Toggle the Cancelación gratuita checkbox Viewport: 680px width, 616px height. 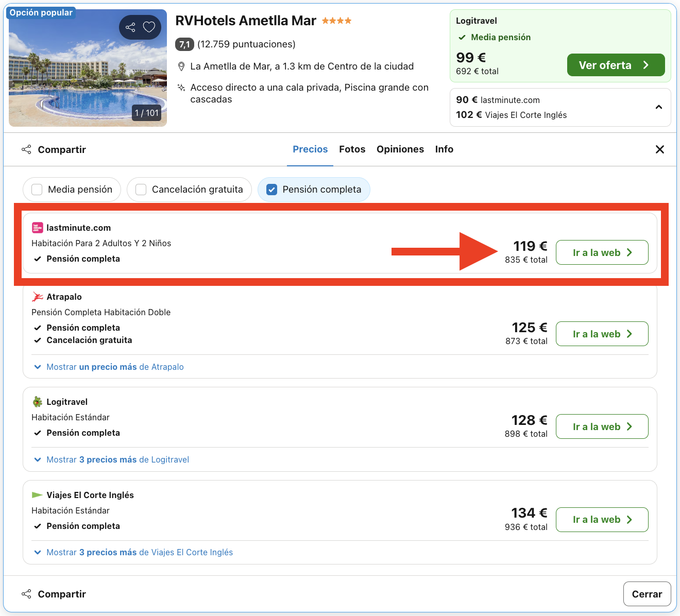[141, 190]
